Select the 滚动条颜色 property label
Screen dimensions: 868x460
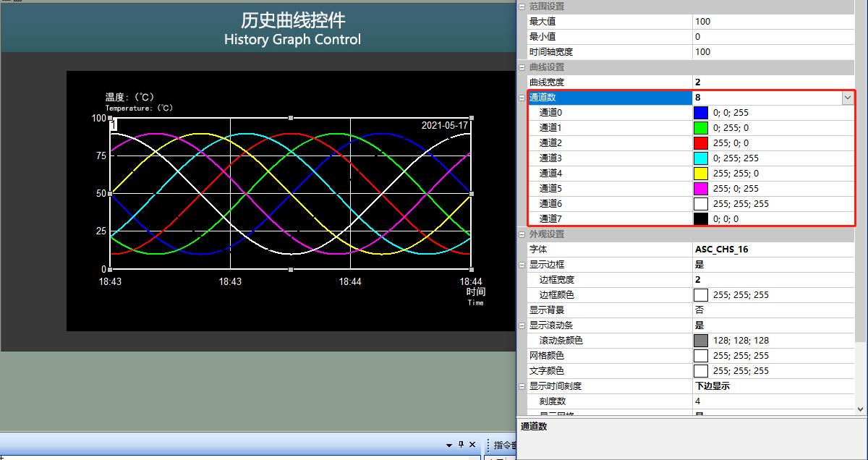pos(561,341)
